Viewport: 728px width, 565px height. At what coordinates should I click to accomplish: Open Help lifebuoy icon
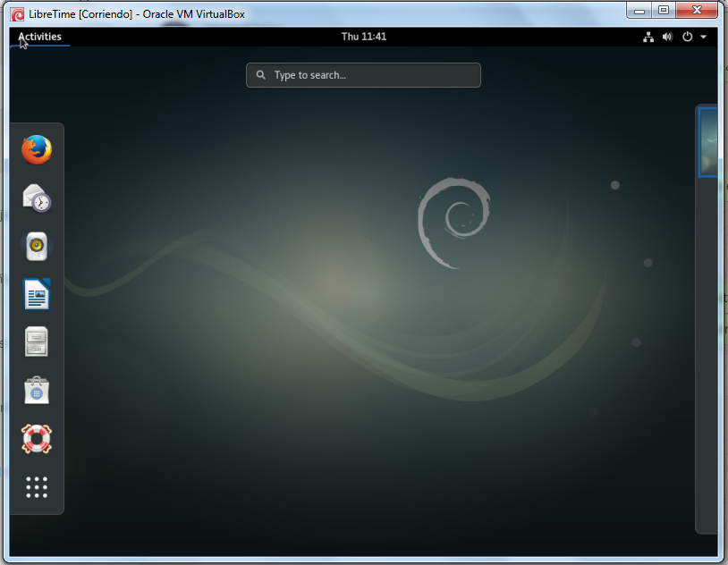coord(37,439)
